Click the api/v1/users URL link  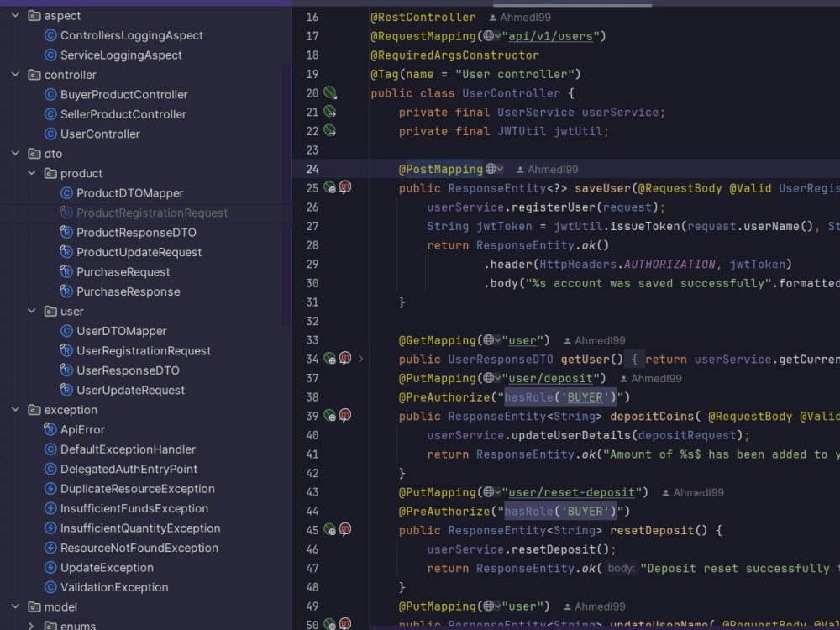point(550,36)
